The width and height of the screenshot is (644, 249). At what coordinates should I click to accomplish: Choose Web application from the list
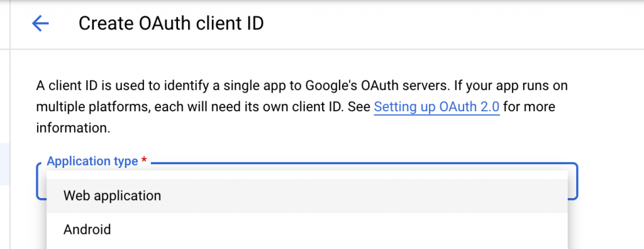coord(307,196)
